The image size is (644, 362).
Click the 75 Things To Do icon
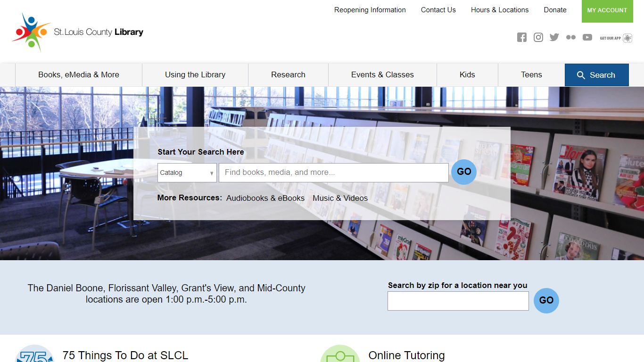click(34, 354)
